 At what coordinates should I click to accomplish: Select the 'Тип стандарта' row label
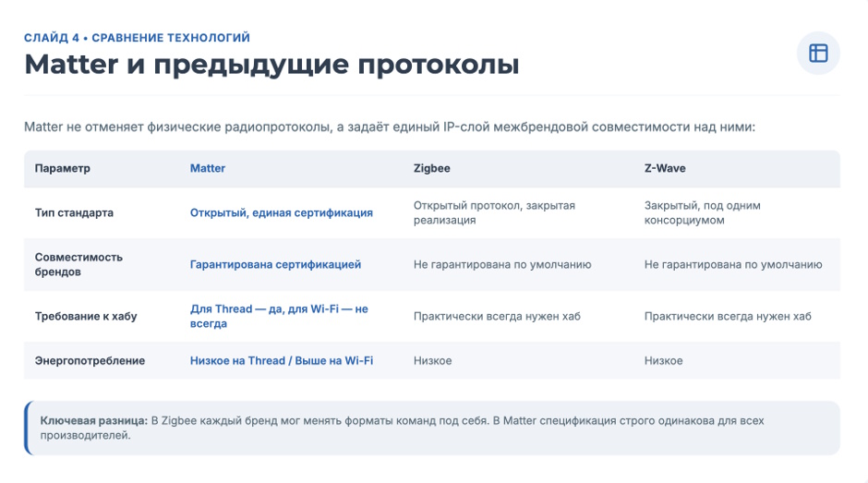coord(74,212)
